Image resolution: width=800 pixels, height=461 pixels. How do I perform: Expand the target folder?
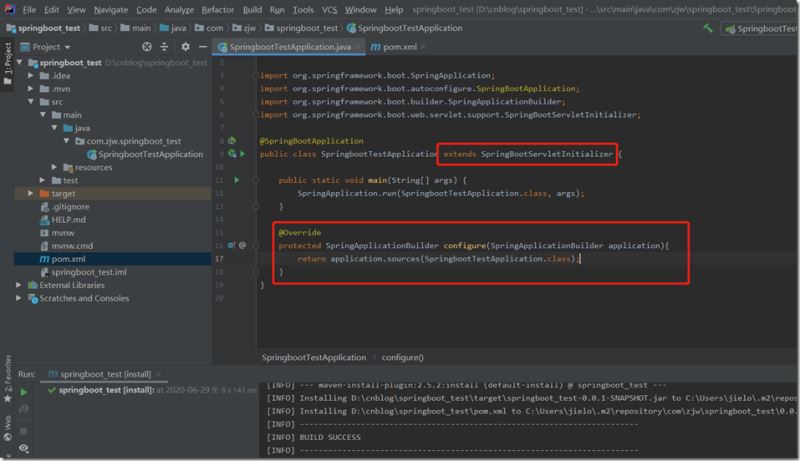point(31,193)
